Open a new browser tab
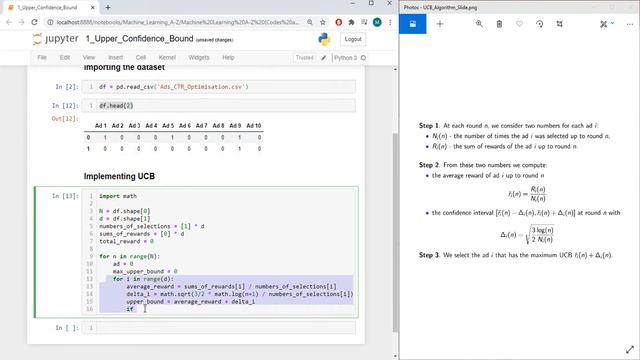Image resolution: width=640 pixels, height=360 pixels. 108,7
